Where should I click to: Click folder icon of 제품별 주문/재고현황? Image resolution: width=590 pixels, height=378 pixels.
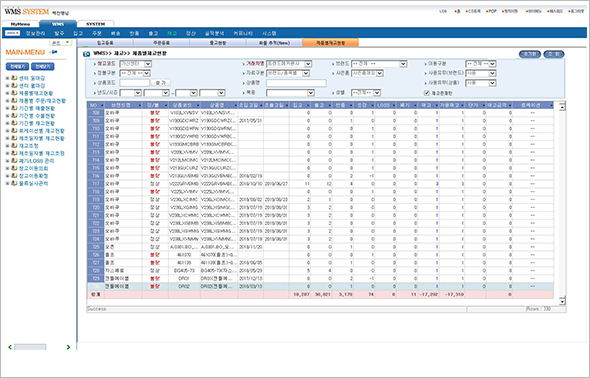coord(14,100)
